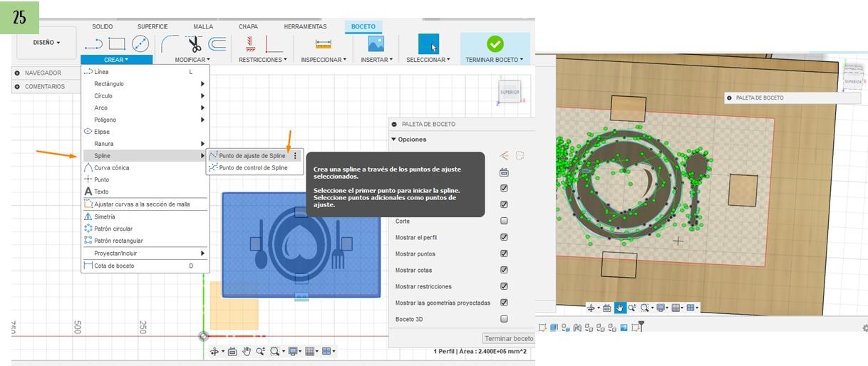Image resolution: width=868 pixels, height=366 pixels.
Task: Switch to the SOLIDO tab
Action: pyautogui.click(x=103, y=26)
